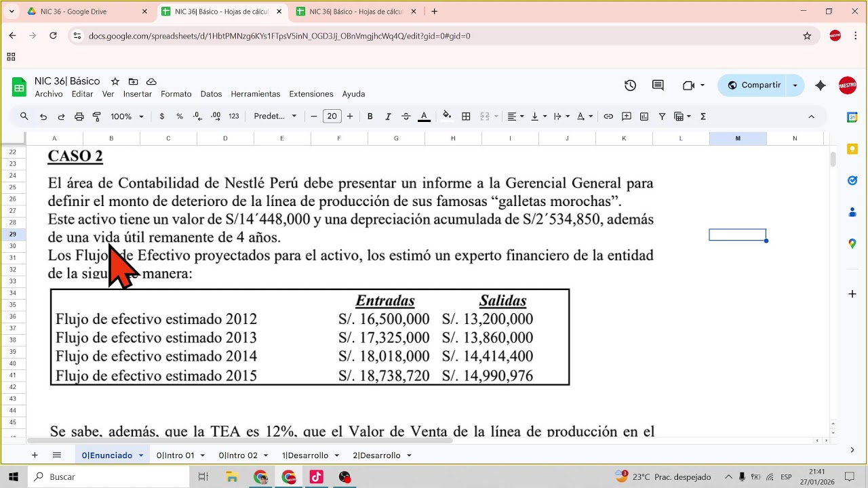
Task: Increase font size with plus button
Action: [x=350, y=117]
